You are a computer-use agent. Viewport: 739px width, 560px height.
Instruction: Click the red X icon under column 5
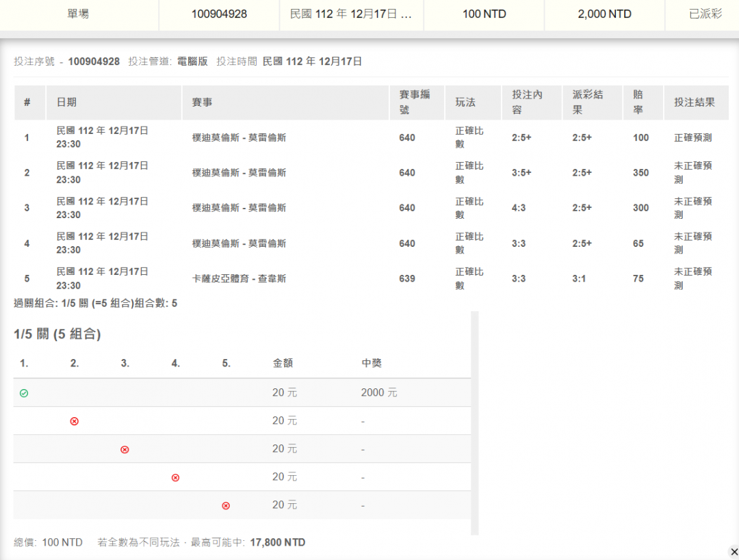(x=226, y=505)
